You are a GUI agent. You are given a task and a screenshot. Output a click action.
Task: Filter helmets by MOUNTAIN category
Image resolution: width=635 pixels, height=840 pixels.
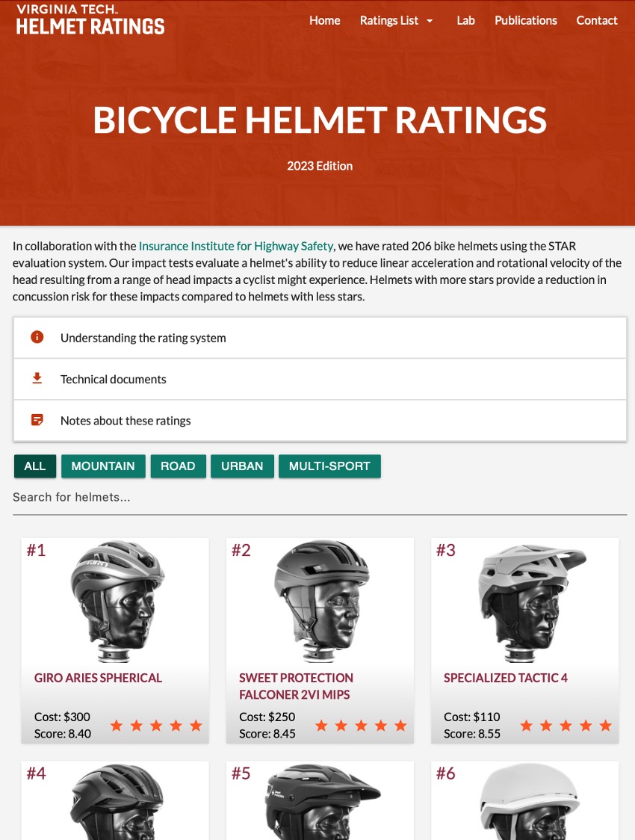tap(103, 466)
